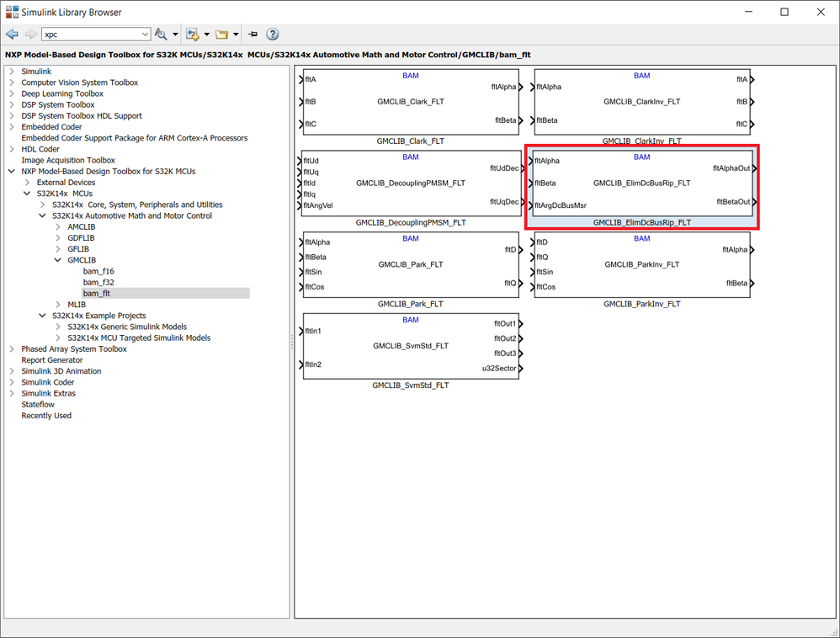The height and width of the screenshot is (638, 840).
Task: Expand S32K14x Generic Simulink Models
Action: [58, 327]
